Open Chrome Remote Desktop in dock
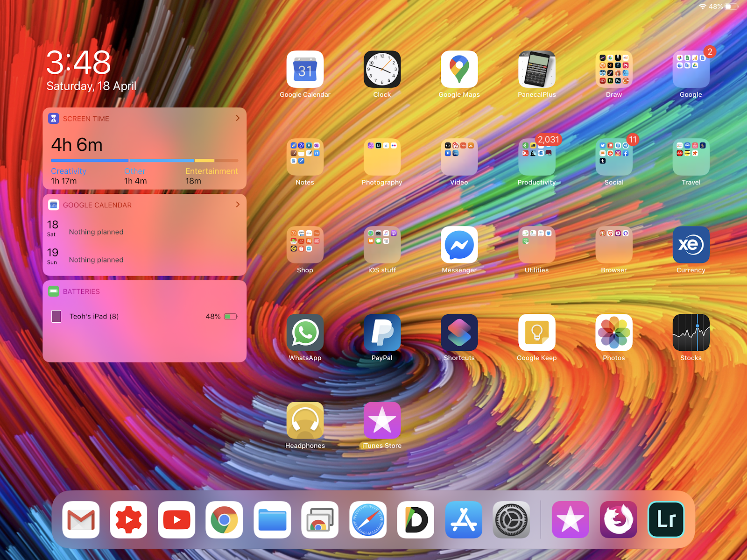Screen dimensions: 747x560 (x=320, y=520)
